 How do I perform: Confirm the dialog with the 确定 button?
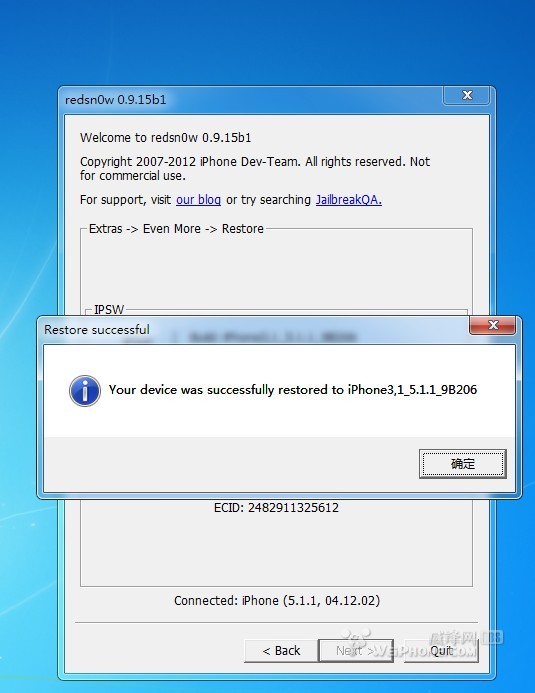[x=463, y=464]
